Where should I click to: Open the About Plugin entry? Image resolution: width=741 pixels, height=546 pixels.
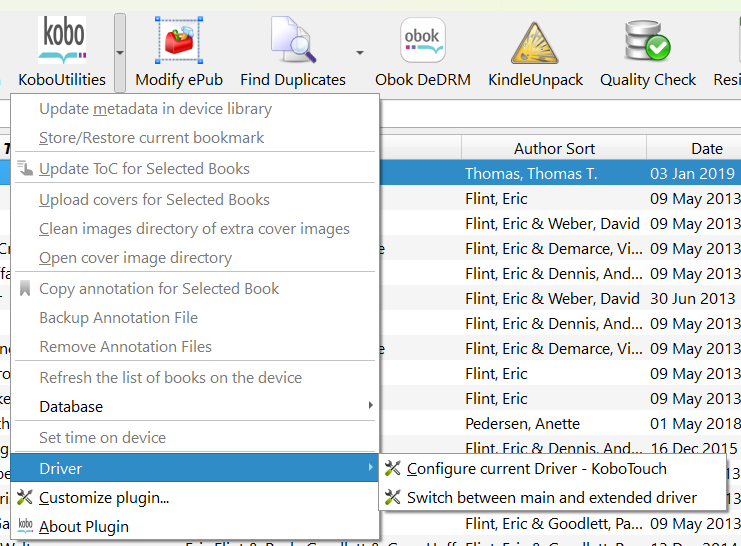[84, 526]
